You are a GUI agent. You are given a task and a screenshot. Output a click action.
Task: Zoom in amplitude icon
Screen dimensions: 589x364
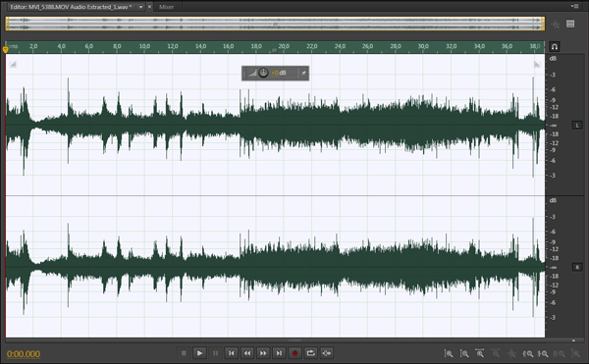coord(449,353)
